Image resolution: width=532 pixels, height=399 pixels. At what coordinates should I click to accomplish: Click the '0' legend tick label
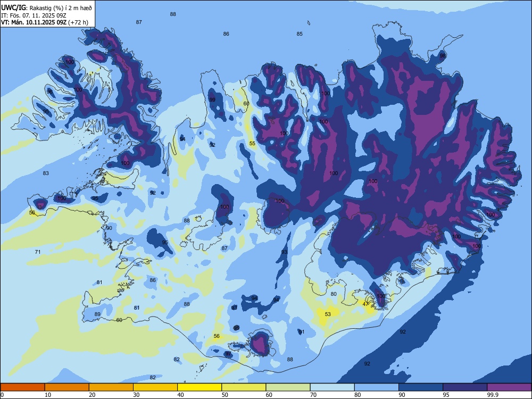click(x=2, y=395)
